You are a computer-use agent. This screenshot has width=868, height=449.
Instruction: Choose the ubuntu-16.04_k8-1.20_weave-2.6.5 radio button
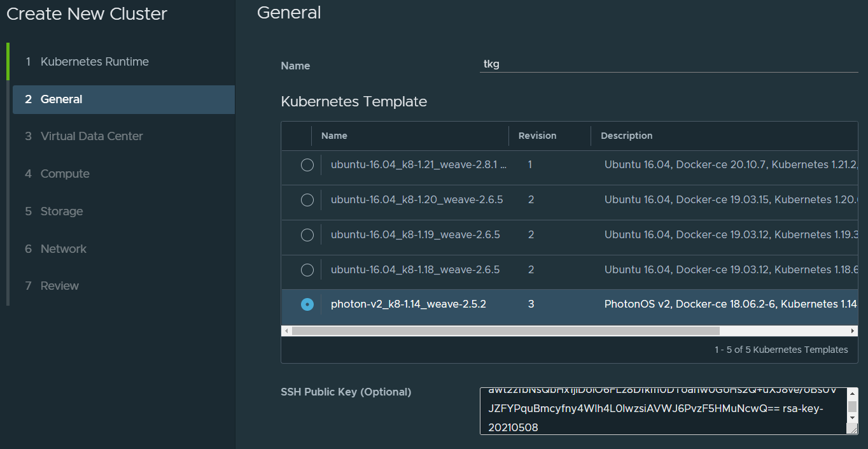coord(307,200)
